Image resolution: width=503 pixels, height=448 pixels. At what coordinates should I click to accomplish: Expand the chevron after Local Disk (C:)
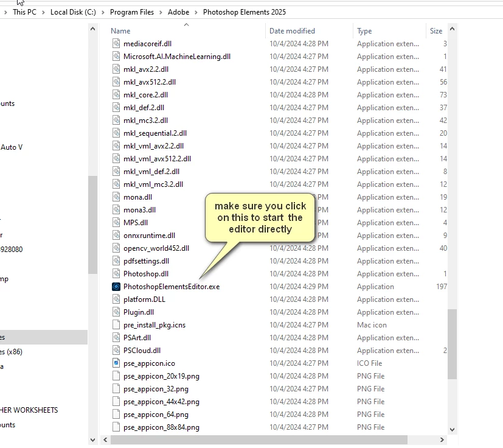[x=103, y=13]
